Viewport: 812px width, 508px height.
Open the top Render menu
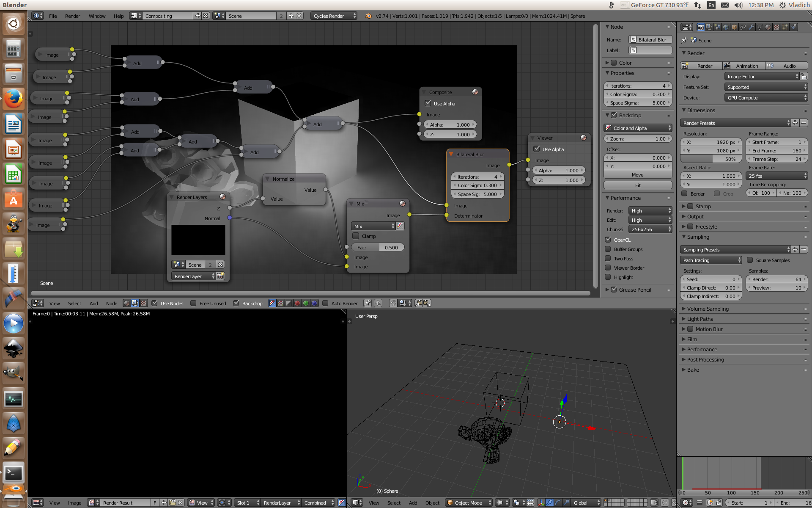click(72, 16)
